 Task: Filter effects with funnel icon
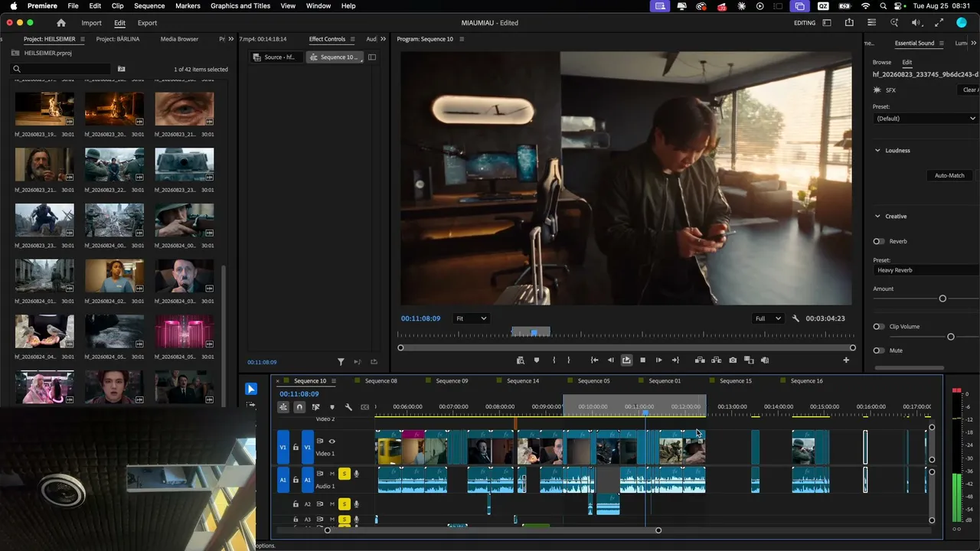[341, 362]
